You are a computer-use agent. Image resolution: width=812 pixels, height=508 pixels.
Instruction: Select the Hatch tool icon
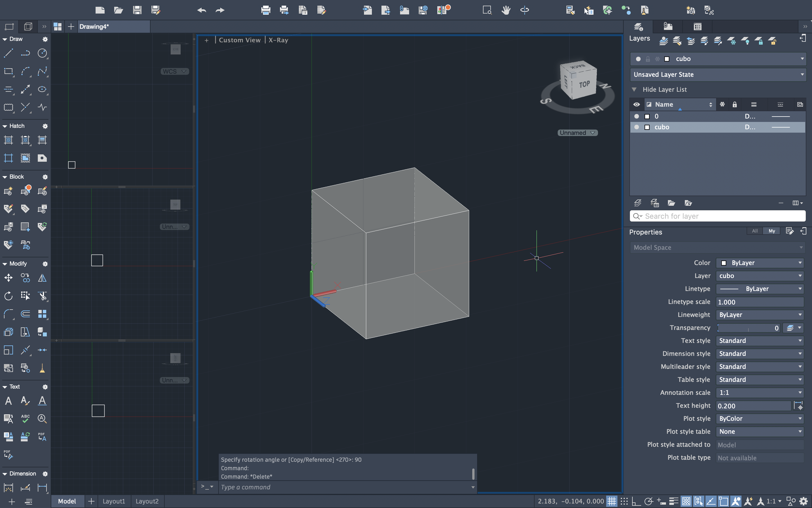(8, 140)
